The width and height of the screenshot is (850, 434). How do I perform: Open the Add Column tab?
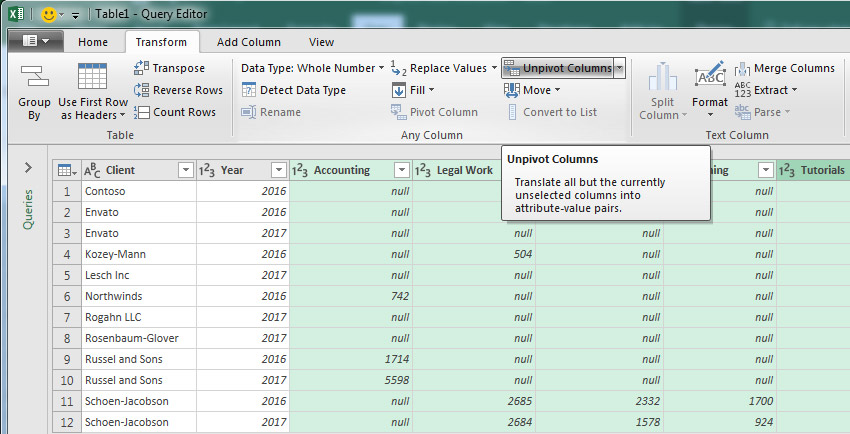249,42
